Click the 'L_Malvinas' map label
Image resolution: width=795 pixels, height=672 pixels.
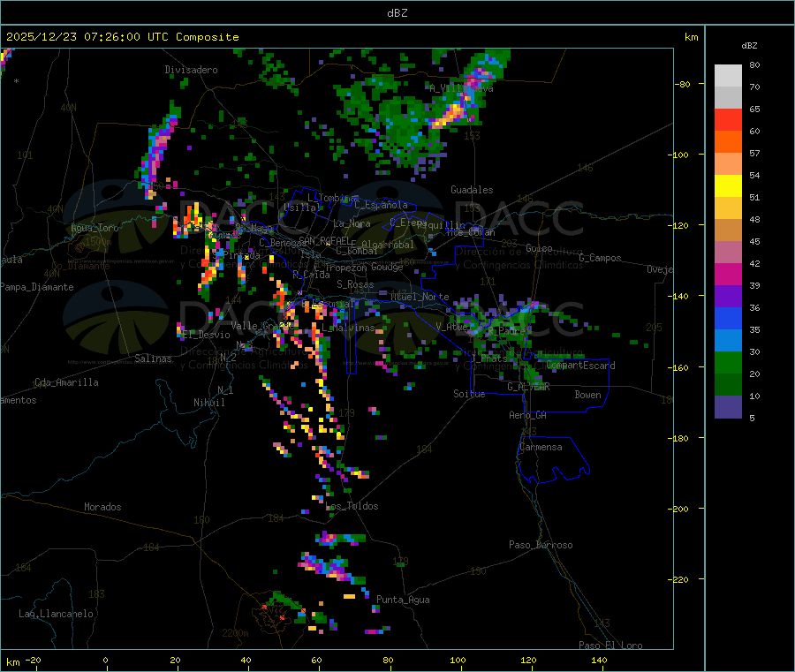(348, 328)
